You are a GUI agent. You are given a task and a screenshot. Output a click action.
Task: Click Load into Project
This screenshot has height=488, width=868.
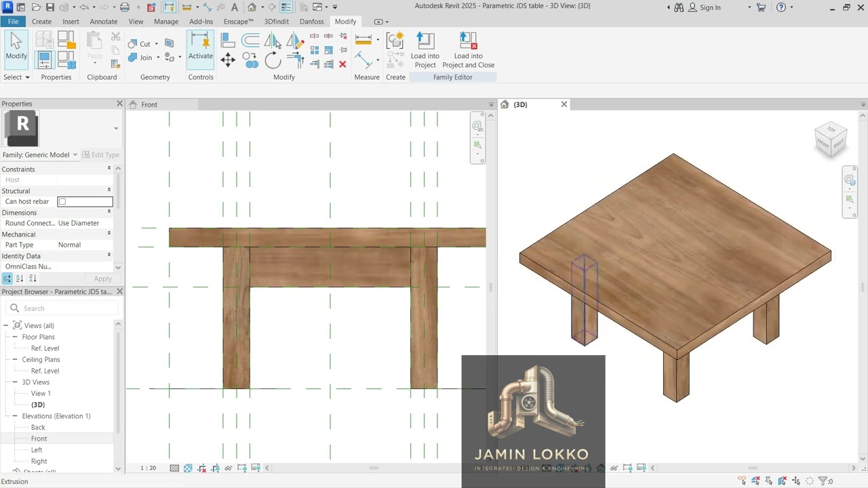click(x=425, y=50)
